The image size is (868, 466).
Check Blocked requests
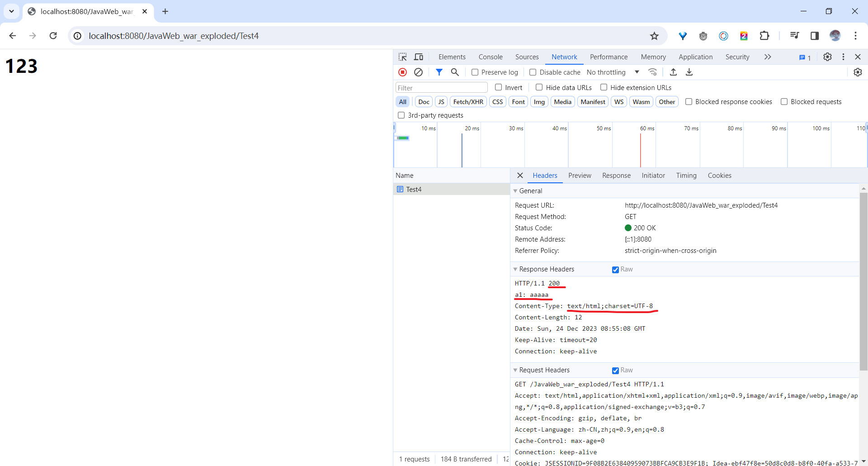pyautogui.click(x=784, y=102)
